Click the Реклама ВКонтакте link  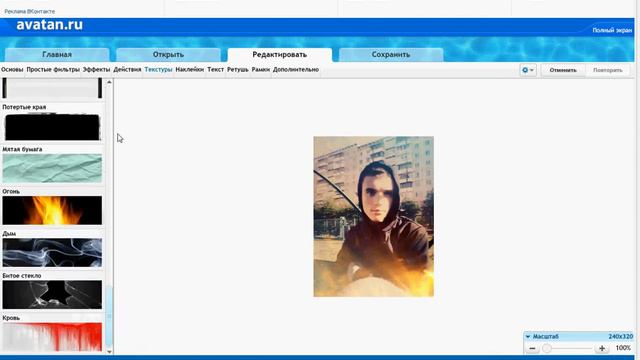[29, 11]
